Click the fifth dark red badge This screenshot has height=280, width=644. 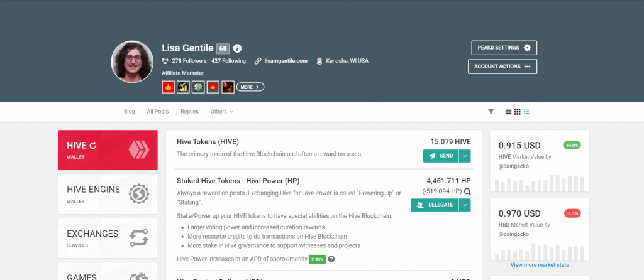click(x=228, y=87)
